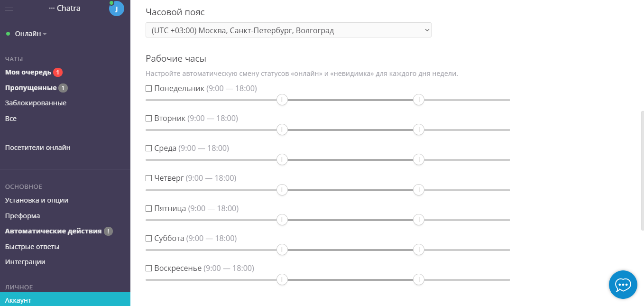Enable the Понедельник working hours checkbox
Screen dimensions: 644x306
click(148, 89)
